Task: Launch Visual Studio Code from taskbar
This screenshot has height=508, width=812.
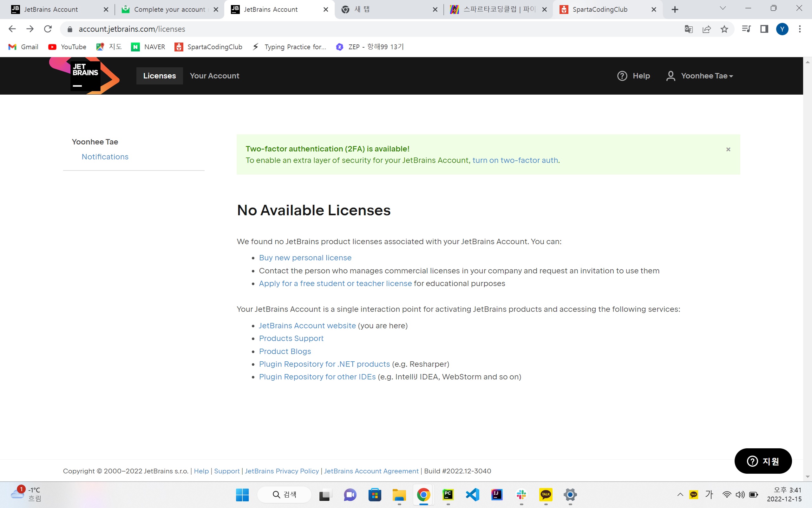Action: pyautogui.click(x=472, y=495)
